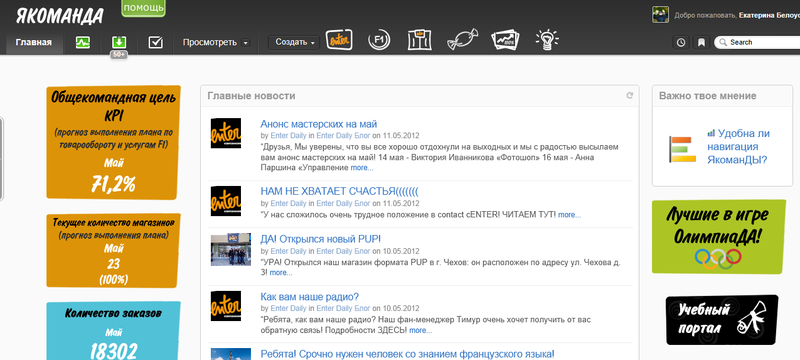Refresh the Главные новости panel
800x360 pixels.
click(630, 95)
